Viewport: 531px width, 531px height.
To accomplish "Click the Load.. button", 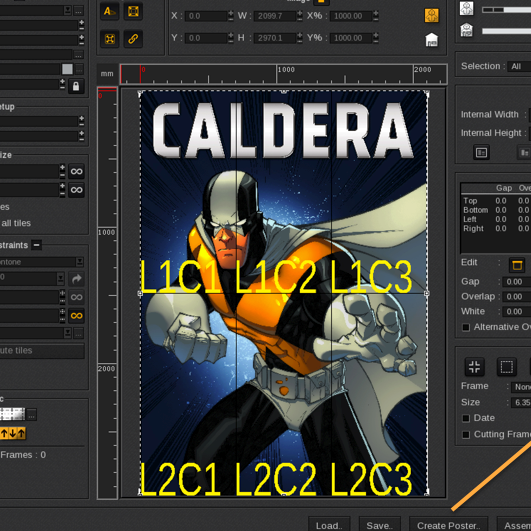I will pos(329,525).
